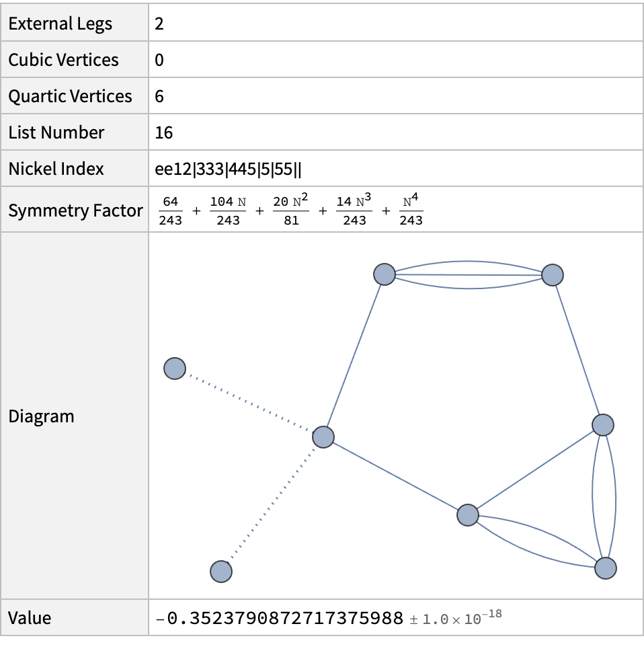Select the List Number value 16
Viewport: 644px width, 659px height.
click(x=164, y=132)
